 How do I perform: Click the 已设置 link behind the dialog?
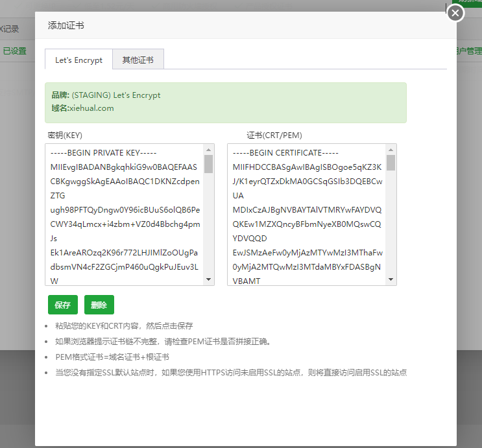(x=15, y=51)
